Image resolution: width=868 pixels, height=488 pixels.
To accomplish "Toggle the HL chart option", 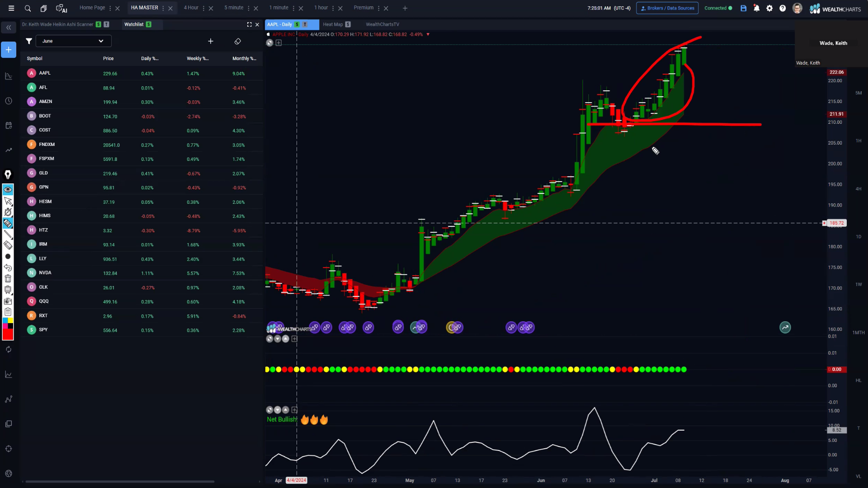I will [859, 380].
